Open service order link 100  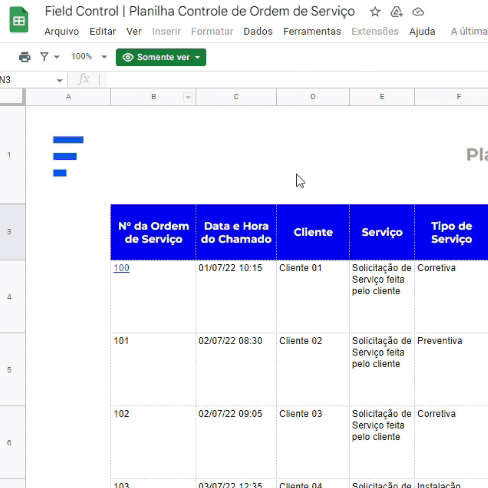[x=121, y=268]
